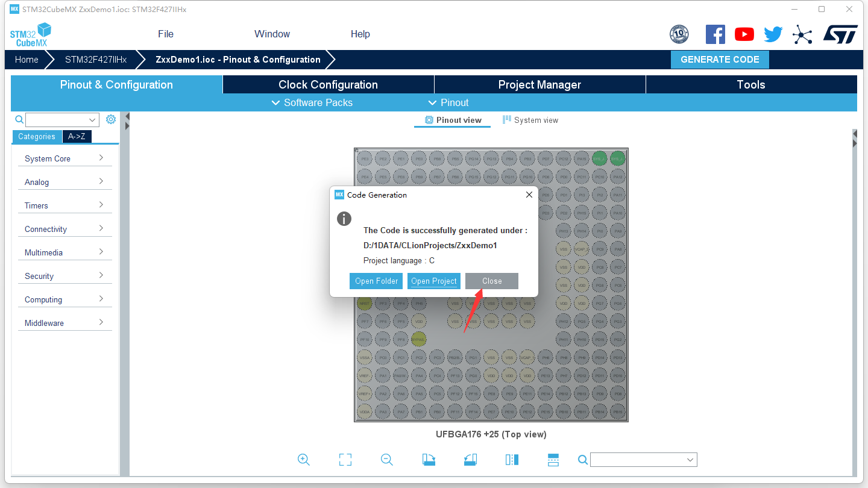Viewport: 868px width, 488px height.
Task: Open the Pinout dropdown menu
Action: (448, 102)
